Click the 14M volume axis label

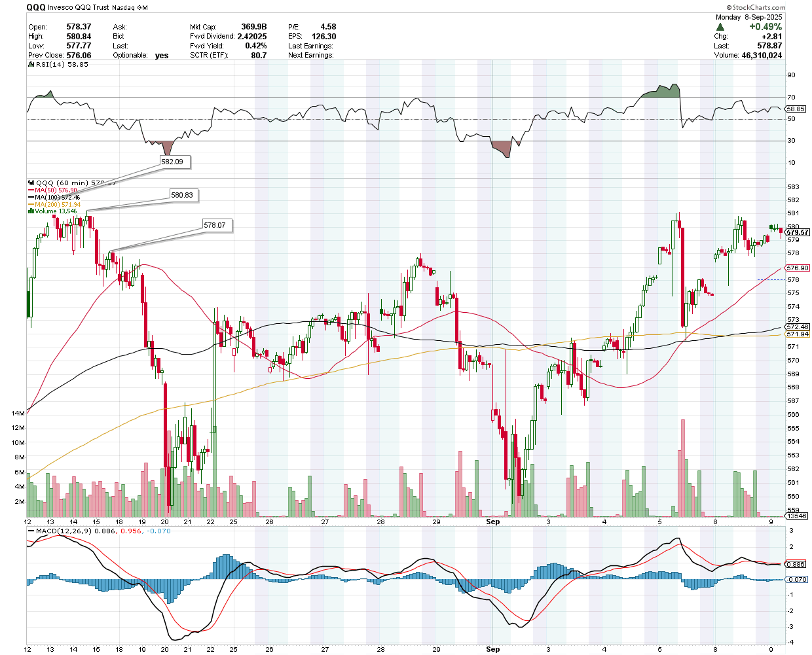point(18,414)
